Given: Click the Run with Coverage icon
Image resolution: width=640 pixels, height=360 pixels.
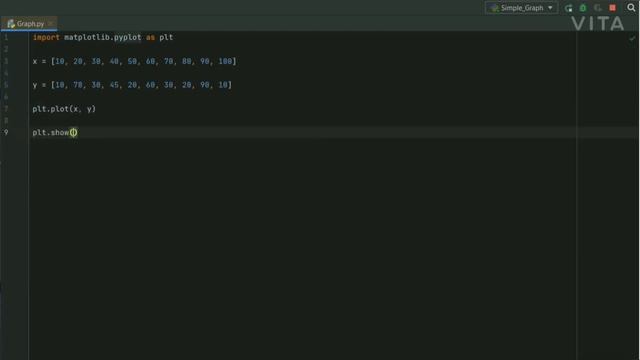Looking at the screenshot, I should point(598,8).
